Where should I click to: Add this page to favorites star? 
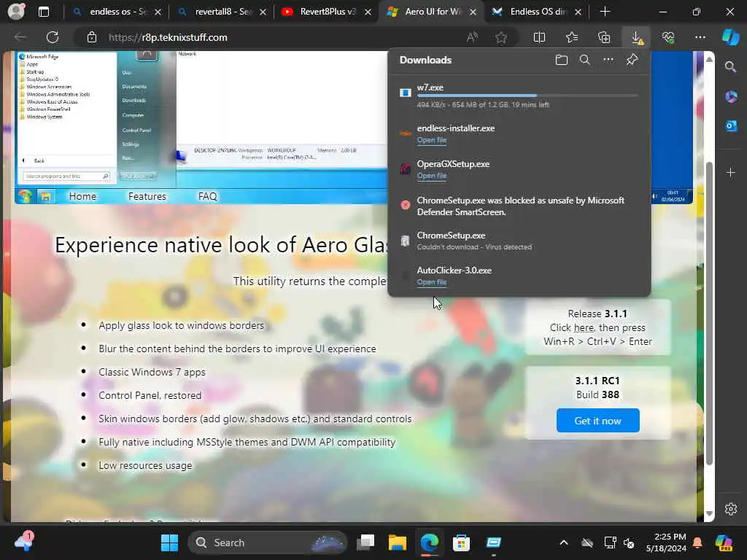pyautogui.click(x=500, y=37)
